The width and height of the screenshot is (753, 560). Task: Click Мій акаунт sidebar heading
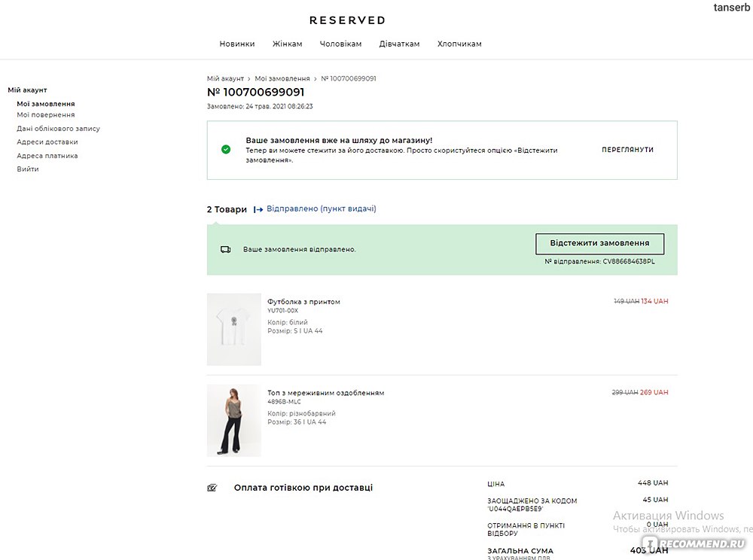pyautogui.click(x=27, y=90)
